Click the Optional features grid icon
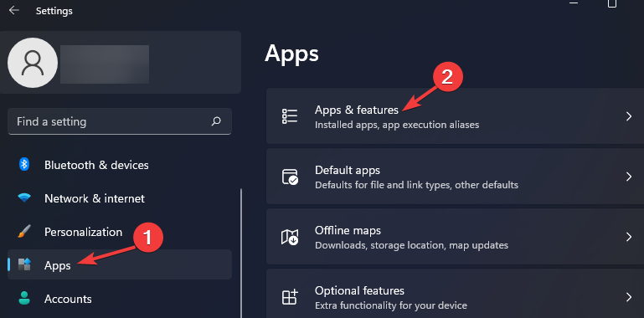 click(290, 297)
